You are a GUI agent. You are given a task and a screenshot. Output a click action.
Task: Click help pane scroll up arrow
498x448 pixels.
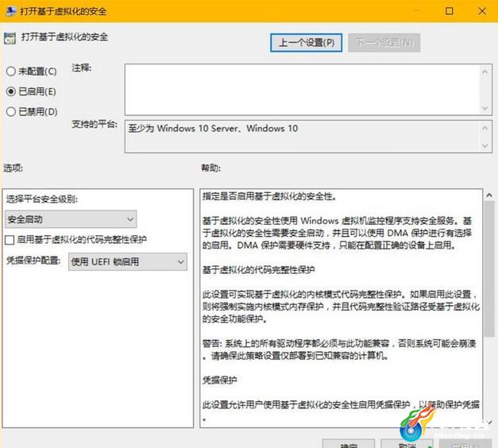[x=489, y=195]
